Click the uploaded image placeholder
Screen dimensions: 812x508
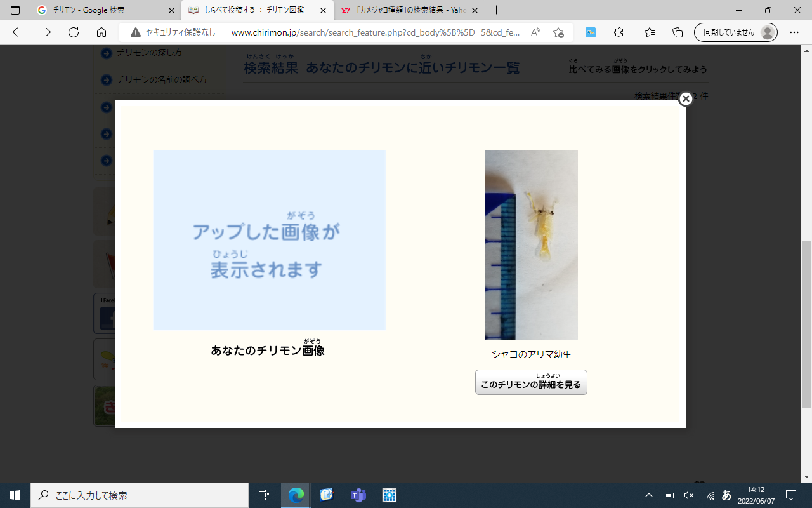pyautogui.click(x=270, y=240)
